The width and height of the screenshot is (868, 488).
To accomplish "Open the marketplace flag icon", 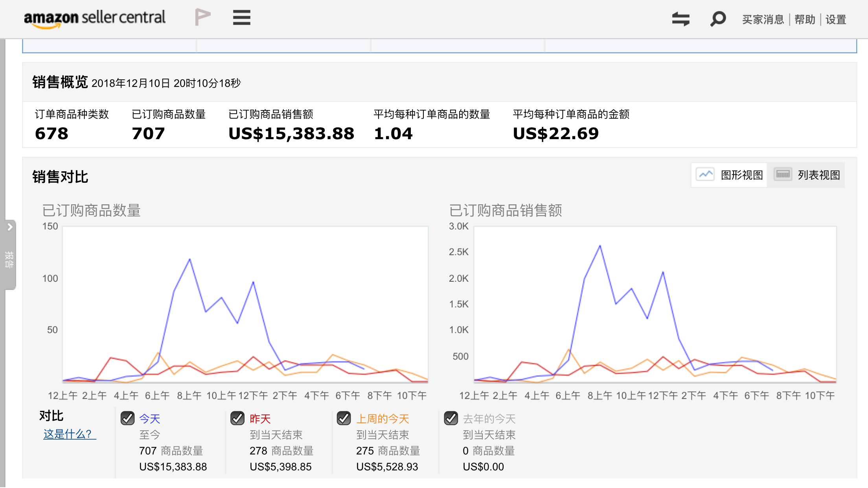I will [202, 18].
